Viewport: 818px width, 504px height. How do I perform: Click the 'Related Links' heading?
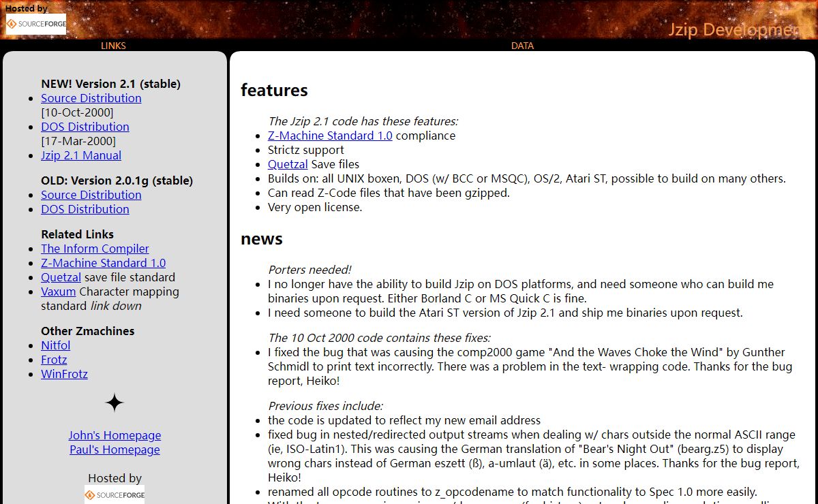78,234
